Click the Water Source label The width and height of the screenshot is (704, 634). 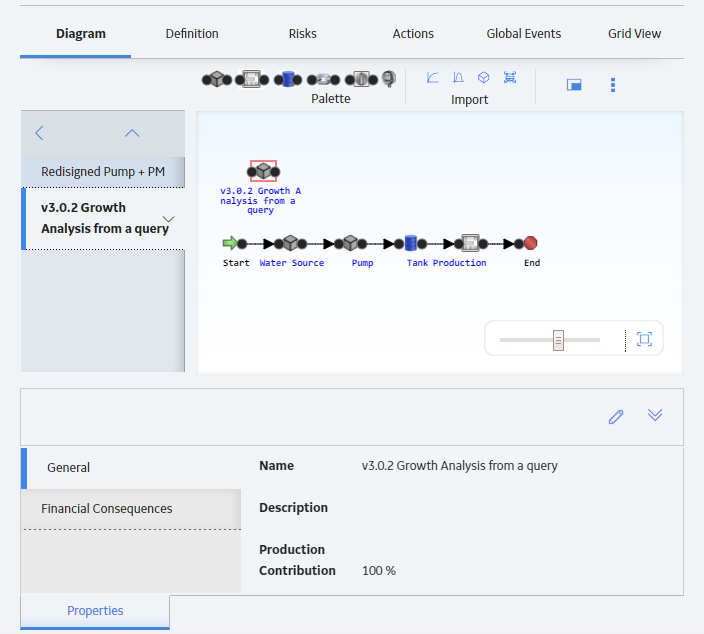tap(292, 263)
